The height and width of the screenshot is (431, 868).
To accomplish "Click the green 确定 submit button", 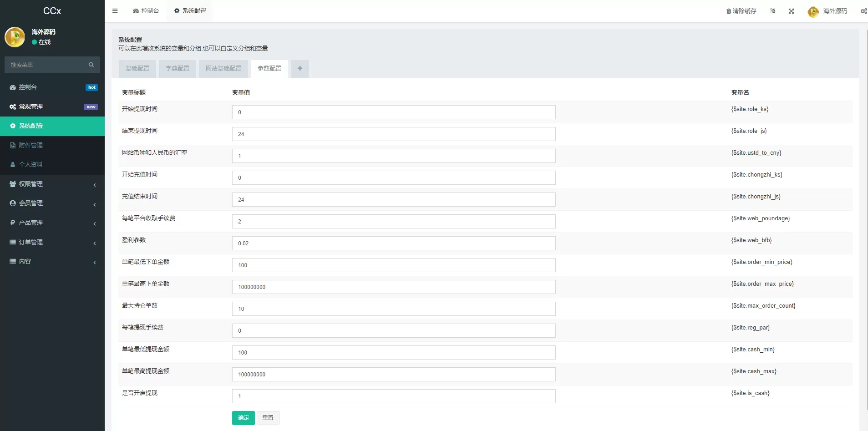I will tap(243, 418).
